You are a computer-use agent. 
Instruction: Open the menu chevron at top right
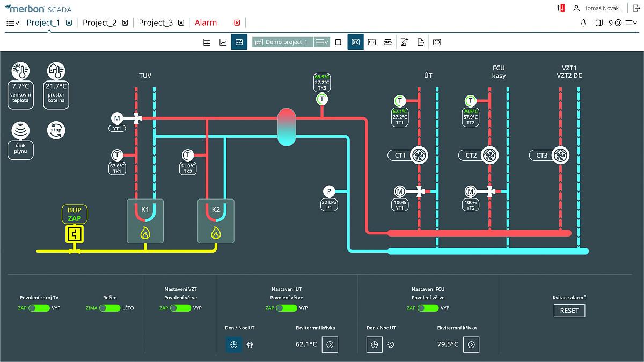coord(632,23)
